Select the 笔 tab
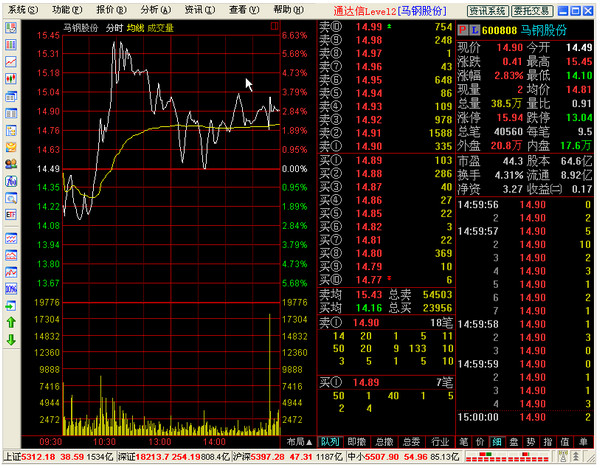600x468 pixels. pos(464,442)
